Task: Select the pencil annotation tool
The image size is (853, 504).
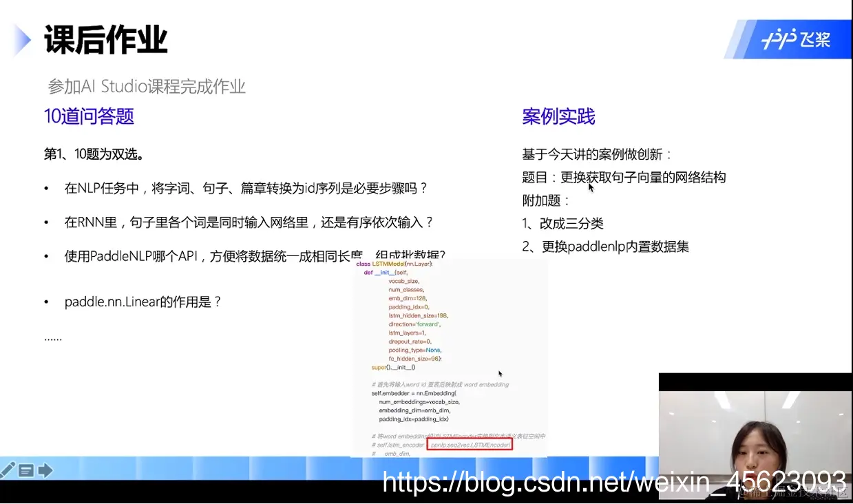Action: (8, 470)
